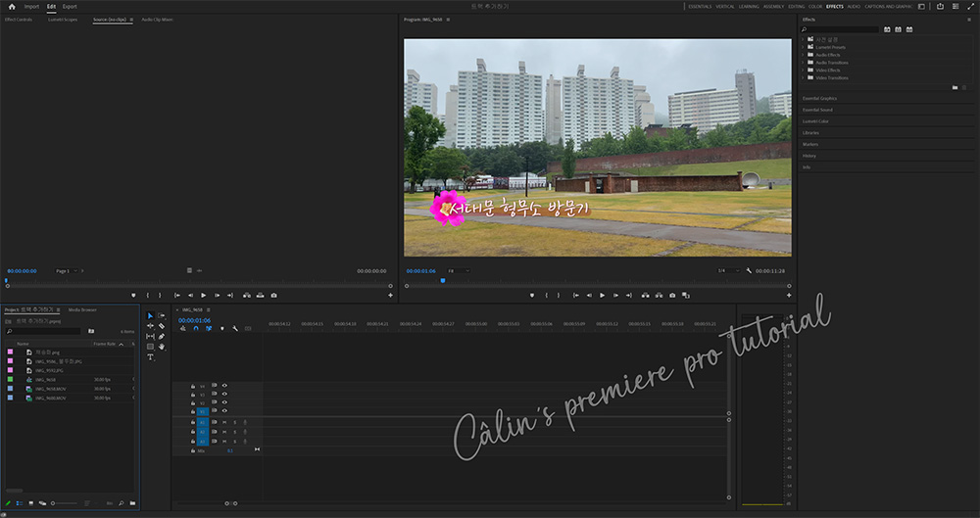
Task: Switch to the EDITING workspace
Action: (796, 6)
